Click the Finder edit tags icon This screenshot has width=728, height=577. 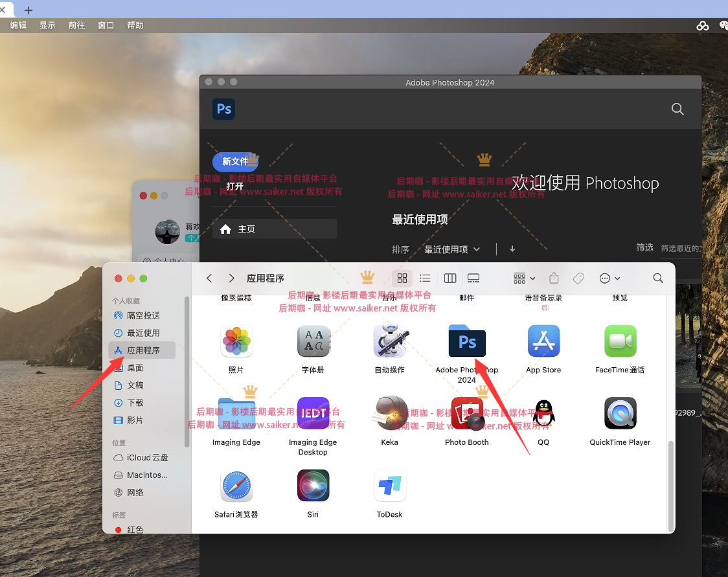coord(578,278)
